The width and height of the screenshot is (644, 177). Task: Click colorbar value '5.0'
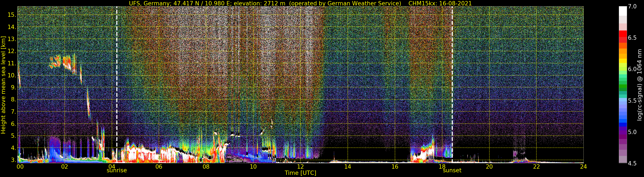tap(632, 132)
